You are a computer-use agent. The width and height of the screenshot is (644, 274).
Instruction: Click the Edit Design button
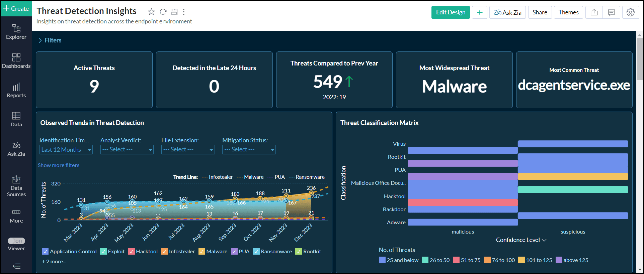click(451, 12)
